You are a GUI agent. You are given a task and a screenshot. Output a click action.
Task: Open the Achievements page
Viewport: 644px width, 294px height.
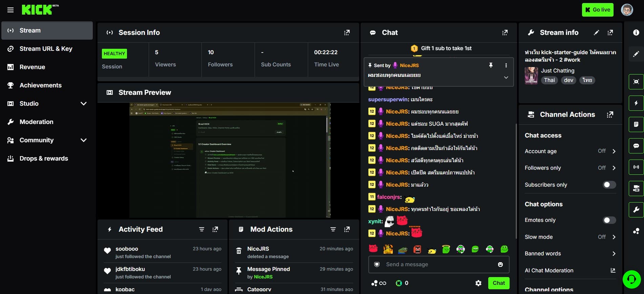pos(47,85)
